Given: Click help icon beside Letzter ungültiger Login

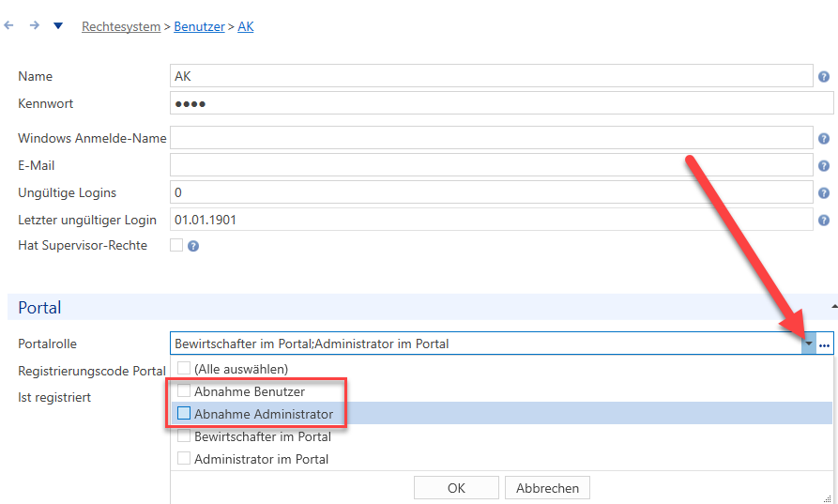Looking at the screenshot, I should [824, 221].
